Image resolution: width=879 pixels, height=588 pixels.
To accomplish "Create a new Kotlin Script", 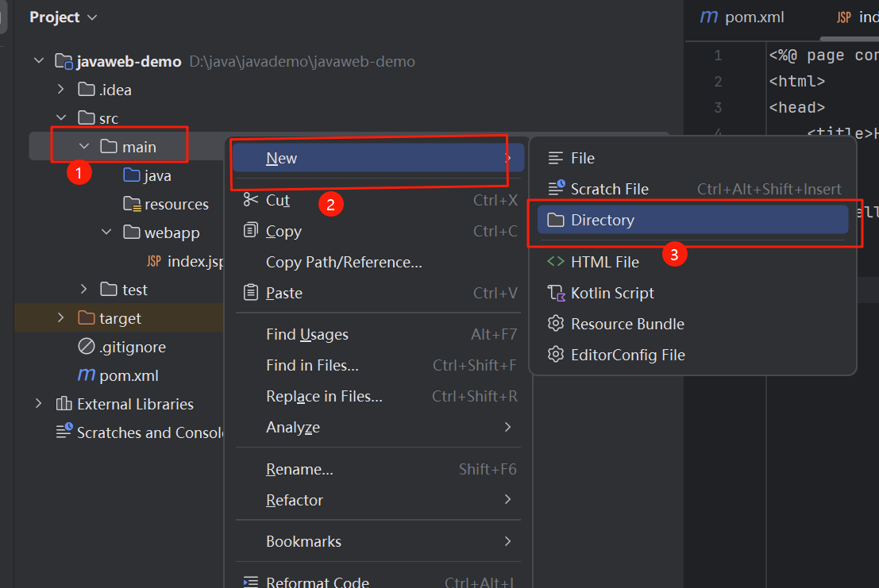I will tap(692, 293).
